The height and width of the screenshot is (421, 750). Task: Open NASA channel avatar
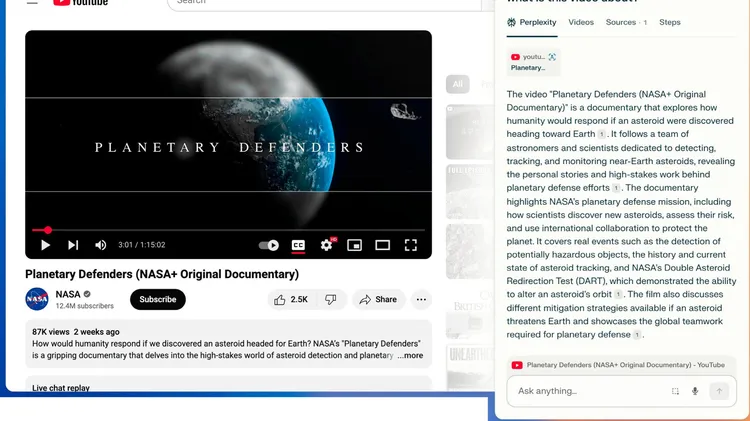(x=37, y=299)
